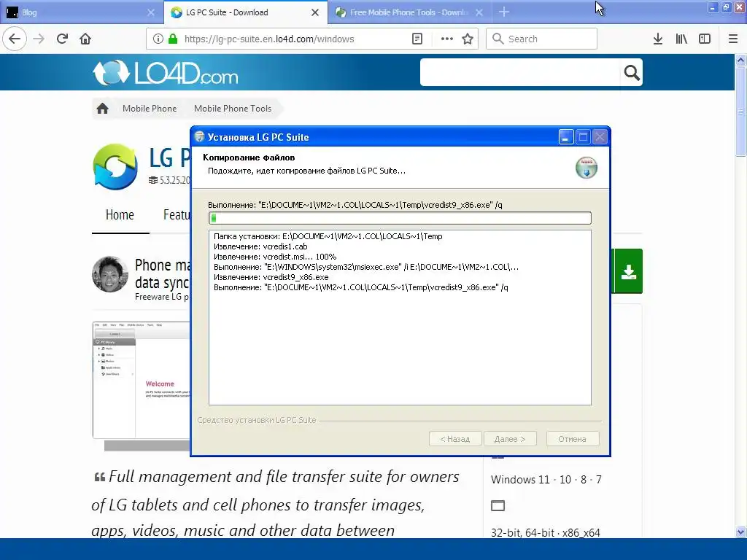
Task: Click the LG PC Suite app logo
Action: click(115, 167)
